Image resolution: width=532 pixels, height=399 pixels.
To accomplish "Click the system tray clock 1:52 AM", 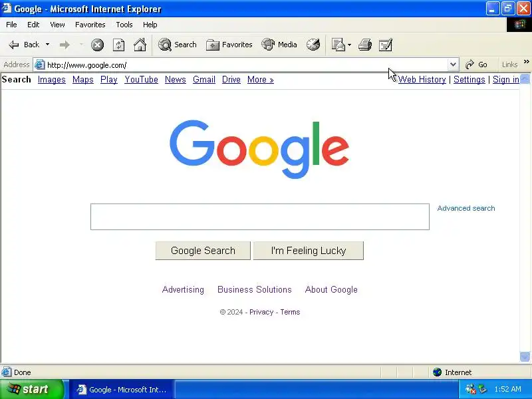I will [507, 389].
